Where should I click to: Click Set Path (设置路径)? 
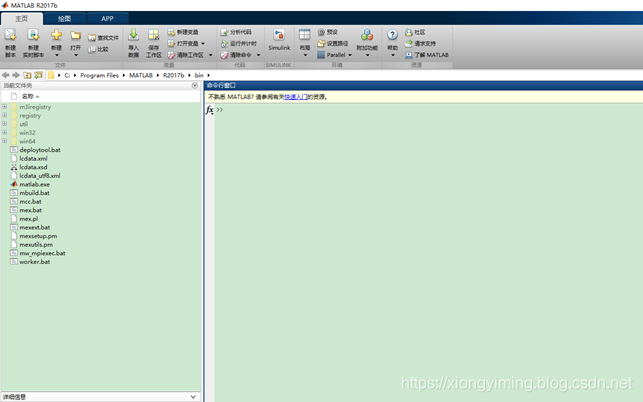[333, 43]
